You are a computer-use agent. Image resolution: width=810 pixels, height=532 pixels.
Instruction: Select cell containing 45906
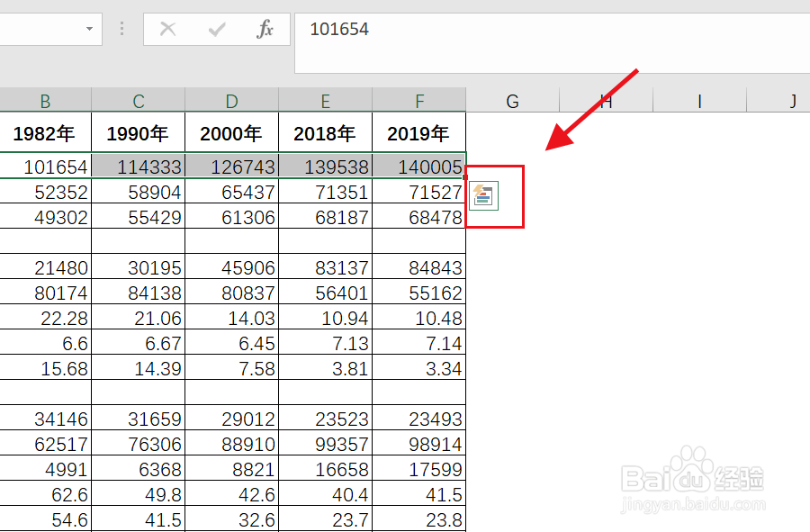(x=232, y=266)
